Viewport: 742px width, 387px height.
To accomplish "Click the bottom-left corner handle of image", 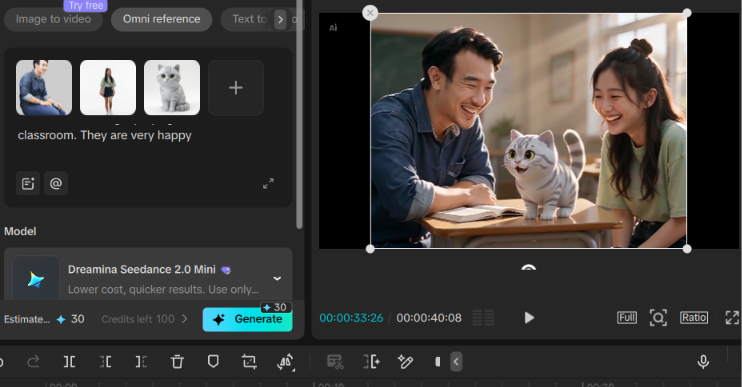I will (x=370, y=249).
